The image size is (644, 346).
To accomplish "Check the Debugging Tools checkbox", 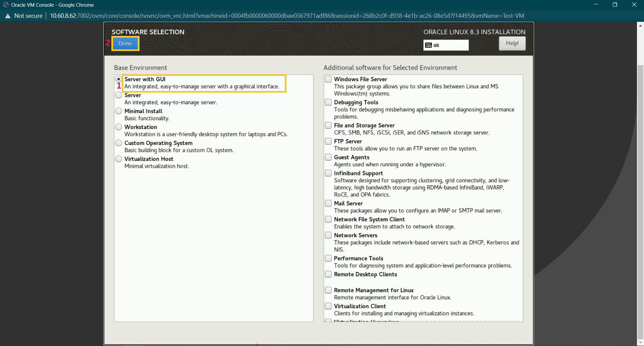I will (x=328, y=102).
